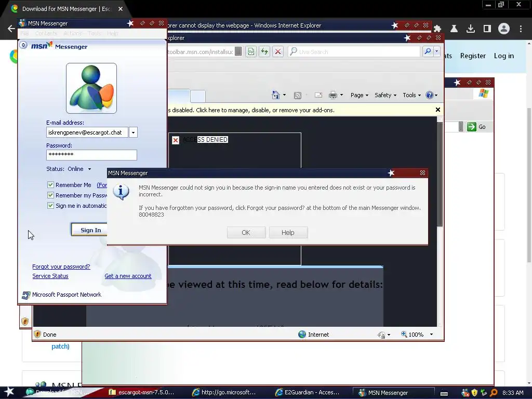Screen dimensions: 532x399
Task: Click the start star button on the taskbar
Action: (x=9, y=392)
